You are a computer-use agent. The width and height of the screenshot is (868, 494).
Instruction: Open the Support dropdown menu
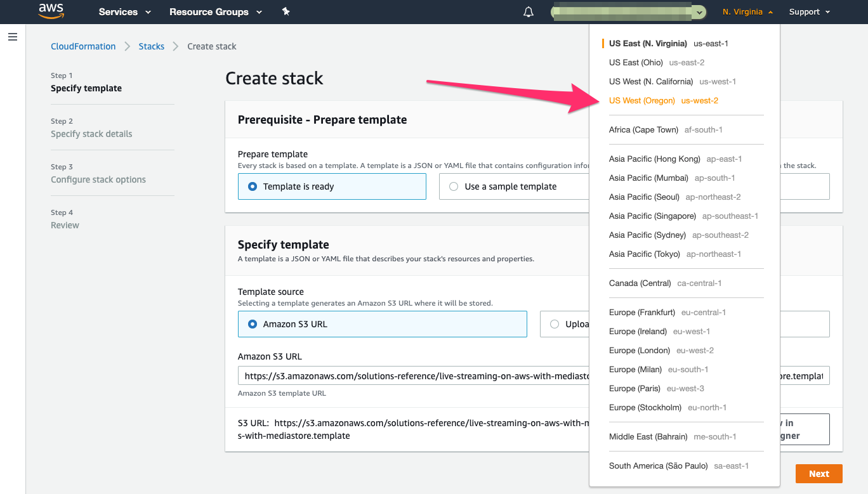point(809,12)
